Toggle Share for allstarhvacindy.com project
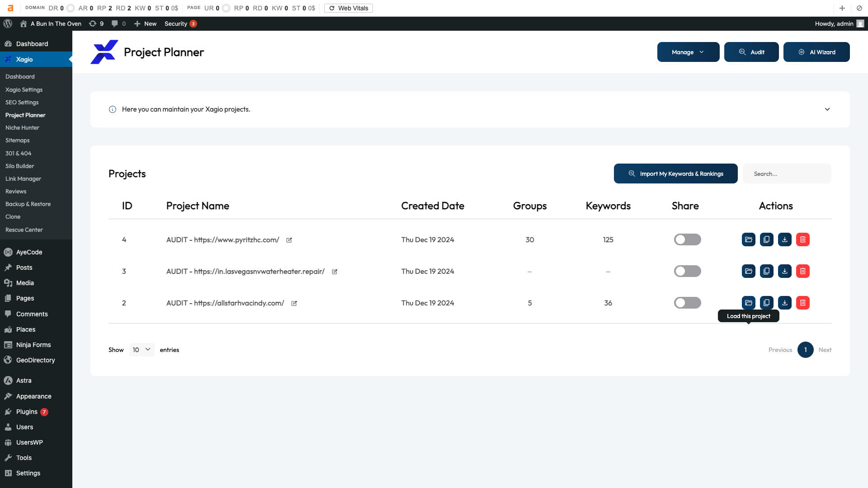This screenshot has height=488, width=868. (x=687, y=303)
